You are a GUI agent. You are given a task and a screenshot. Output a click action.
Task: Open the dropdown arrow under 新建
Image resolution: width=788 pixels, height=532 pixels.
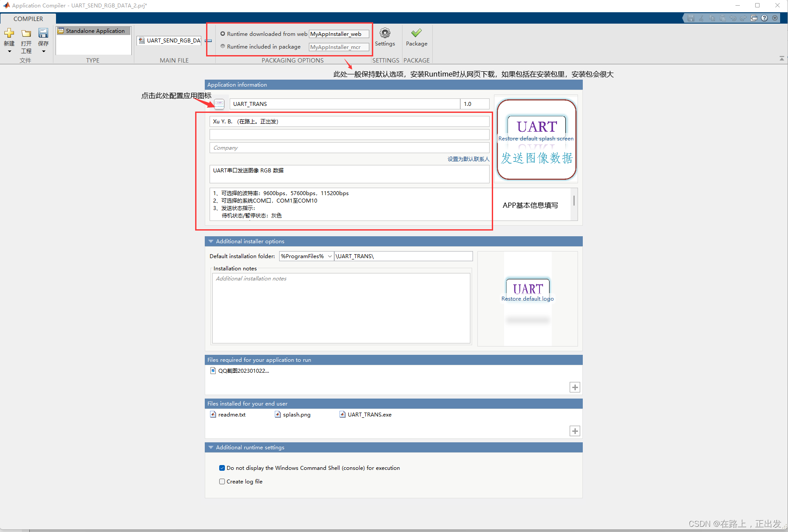point(9,52)
